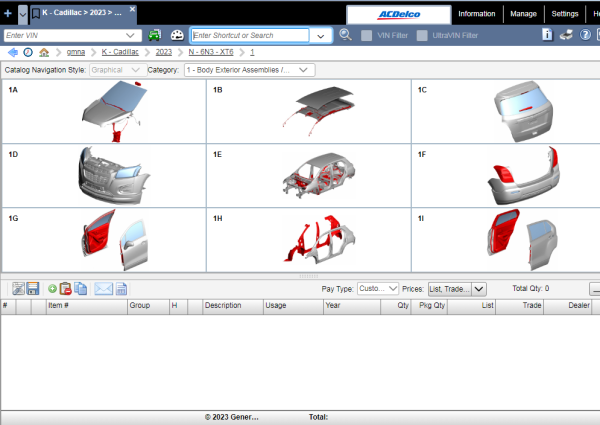
Task: Open the gmna breadcrumb link
Action: point(76,52)
